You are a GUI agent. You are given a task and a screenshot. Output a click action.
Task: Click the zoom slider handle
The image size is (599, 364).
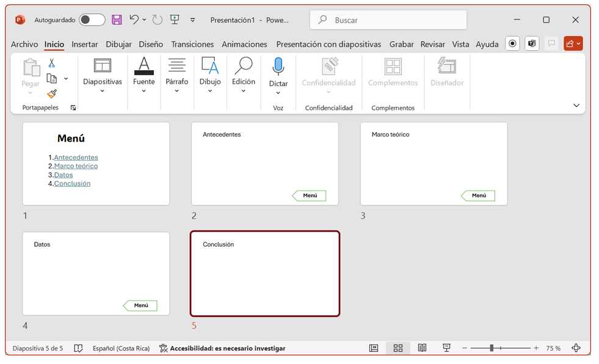click(x=491, y=348)
